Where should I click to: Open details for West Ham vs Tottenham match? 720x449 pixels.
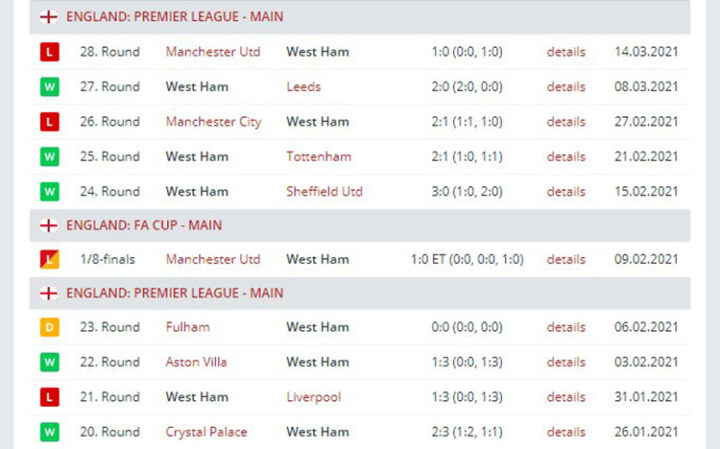point(566,157)
